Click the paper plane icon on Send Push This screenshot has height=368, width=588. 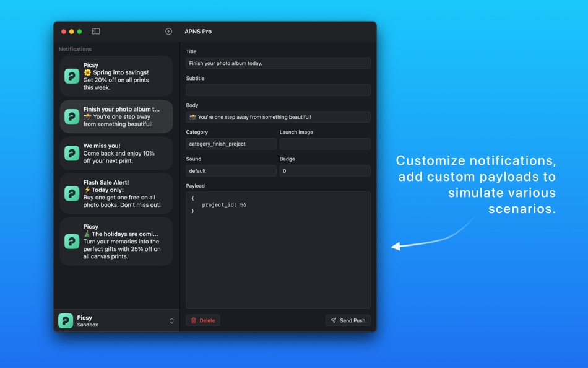point(334,320)
